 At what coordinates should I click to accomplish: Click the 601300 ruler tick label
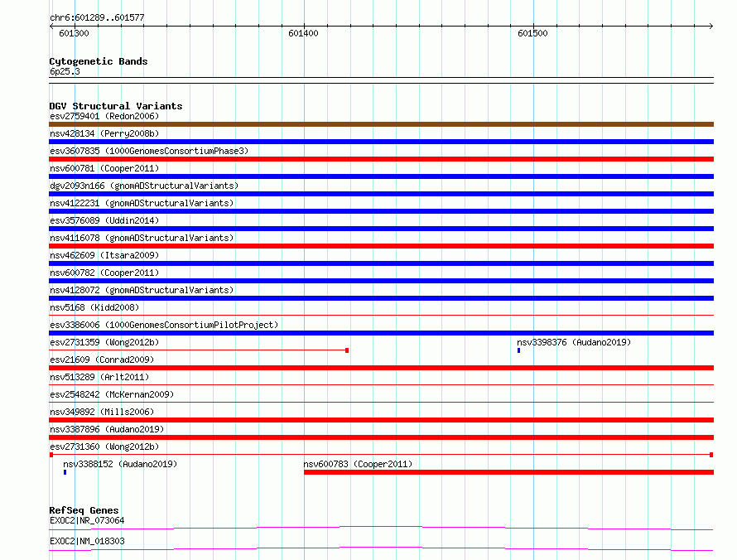click(74, 33)
